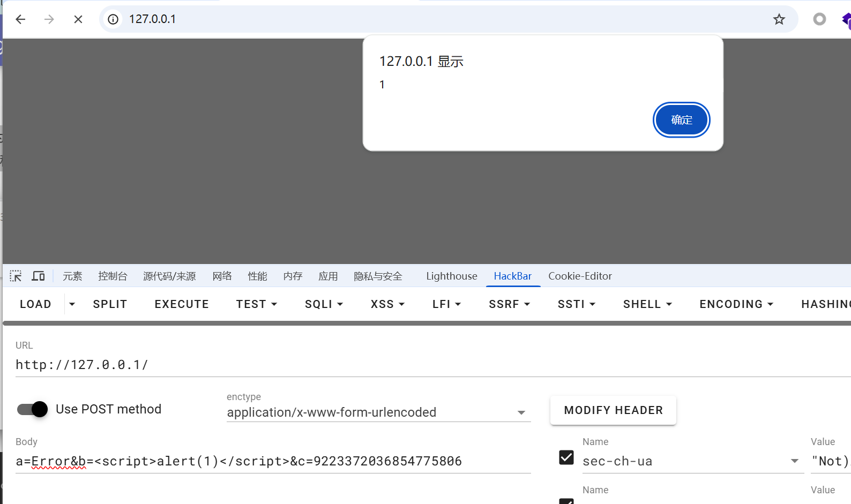Open the HASHING menu
Image resolution: width=851 pixels, height=504 pixels.
(x=825, y=304)
